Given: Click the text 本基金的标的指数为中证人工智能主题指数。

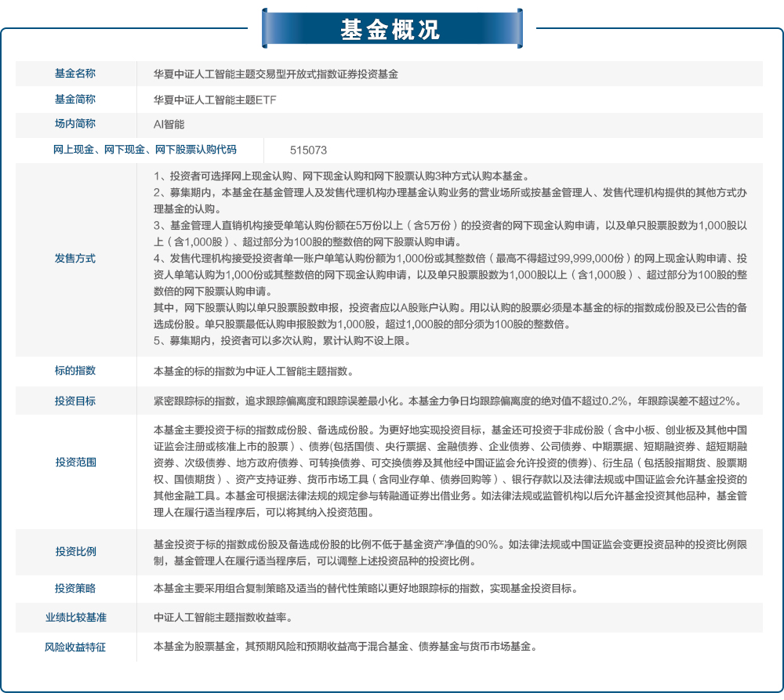Looking at the screenshot, I should pos(255,371).
